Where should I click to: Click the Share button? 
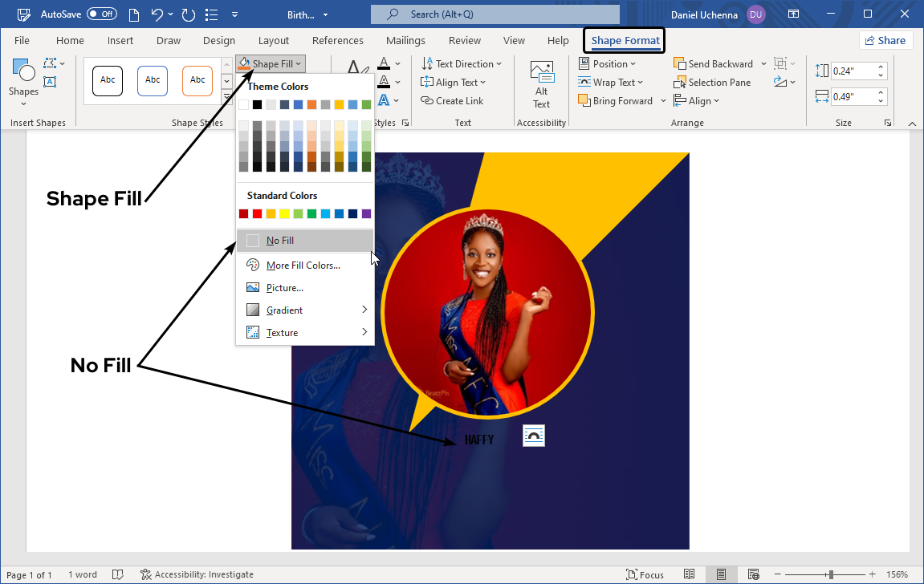[x=885, y=41]
